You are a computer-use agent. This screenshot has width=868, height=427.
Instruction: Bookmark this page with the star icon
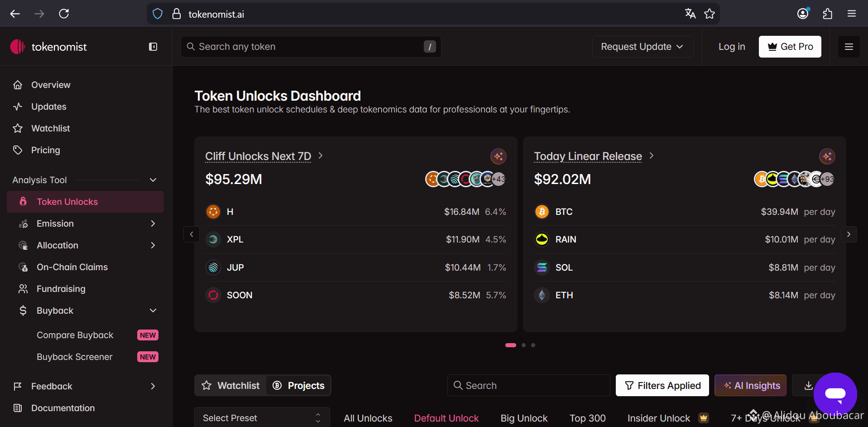[710, 14]
